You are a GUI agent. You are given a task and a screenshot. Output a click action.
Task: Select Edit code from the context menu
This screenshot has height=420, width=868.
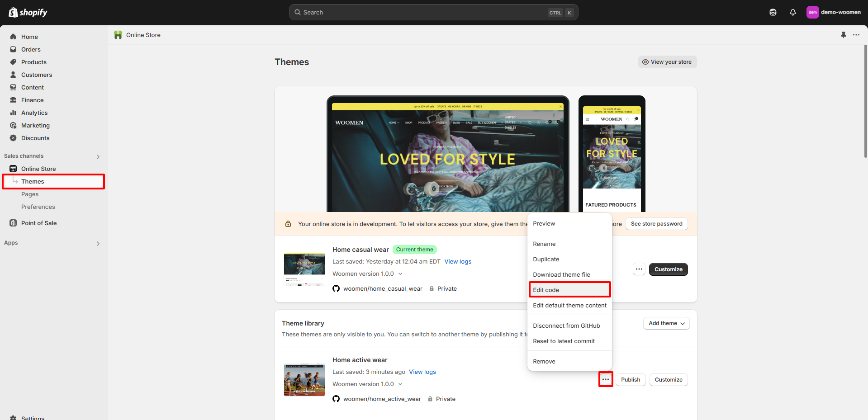tap(546, 290)
